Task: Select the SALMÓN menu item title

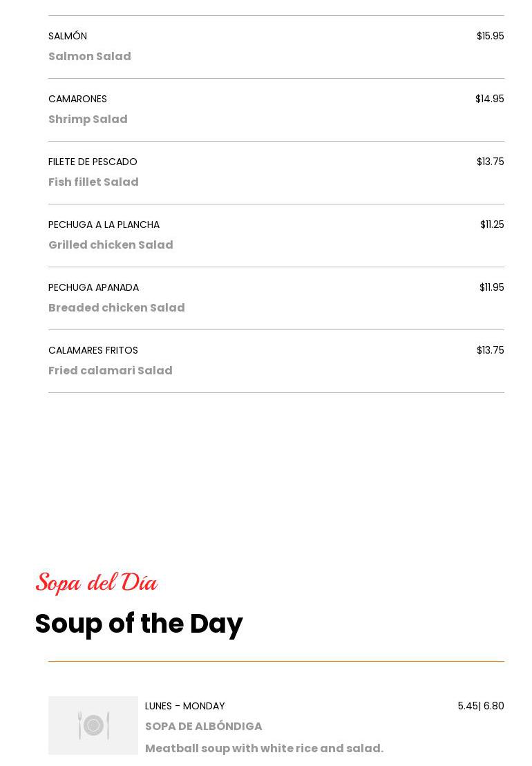Action: click(68, 36)
